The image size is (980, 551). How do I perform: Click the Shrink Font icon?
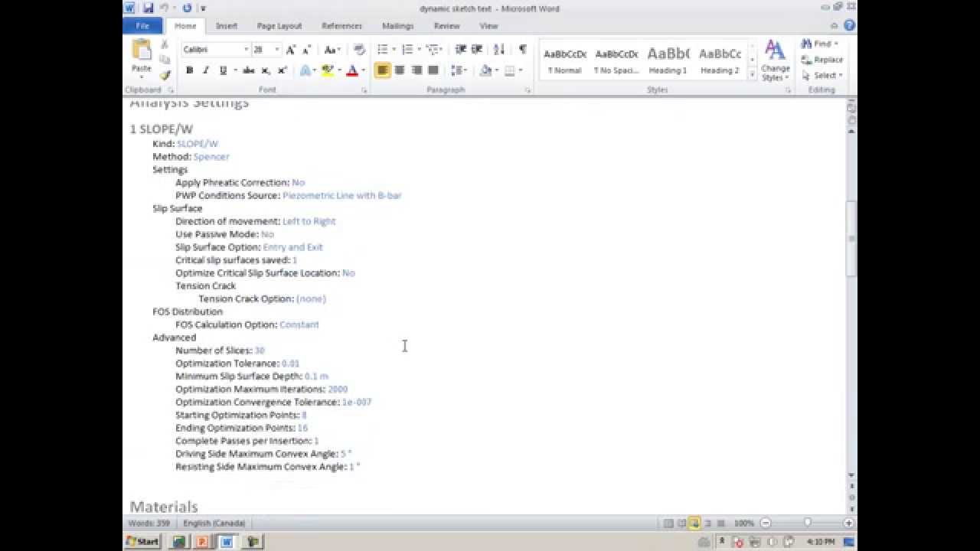306,50
